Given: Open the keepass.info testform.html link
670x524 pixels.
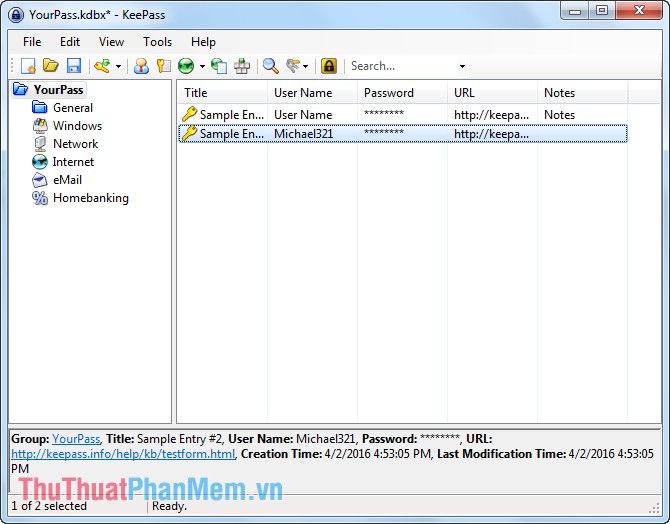Looking at the screenshot, I should point(123,454).
